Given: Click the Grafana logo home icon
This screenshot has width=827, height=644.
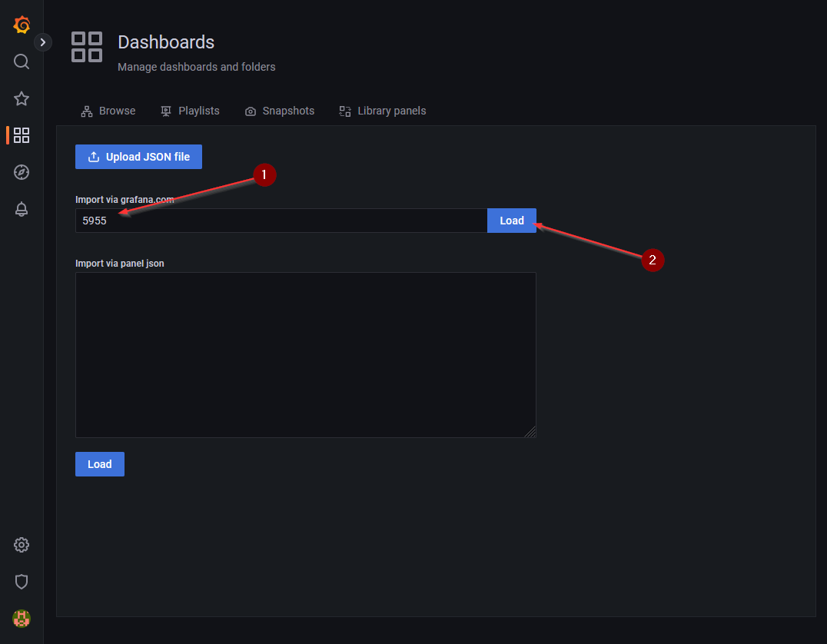Looking at the screenshot, I should point(22,25).
